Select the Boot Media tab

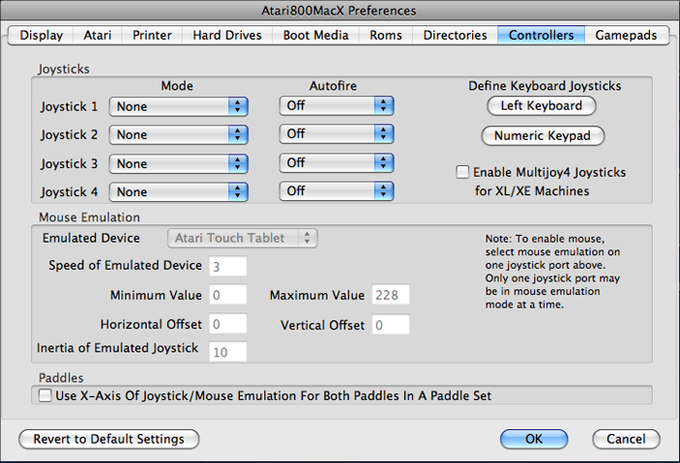317,35
